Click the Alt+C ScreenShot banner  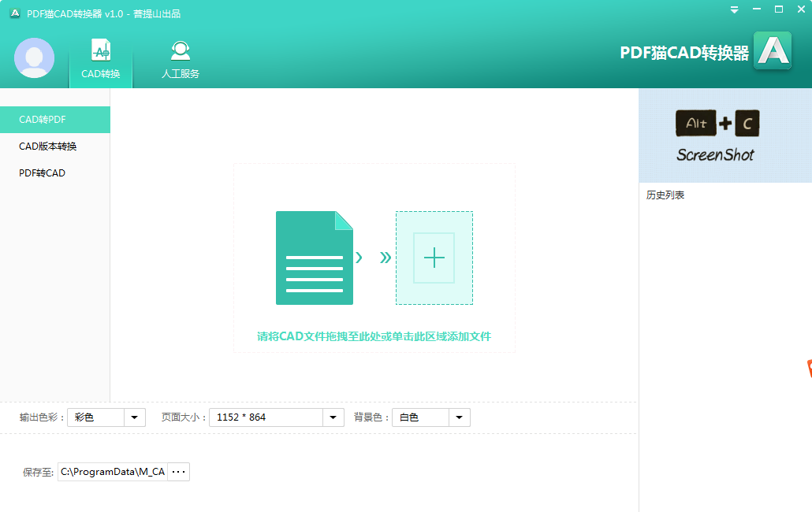[x=716, y=135]
